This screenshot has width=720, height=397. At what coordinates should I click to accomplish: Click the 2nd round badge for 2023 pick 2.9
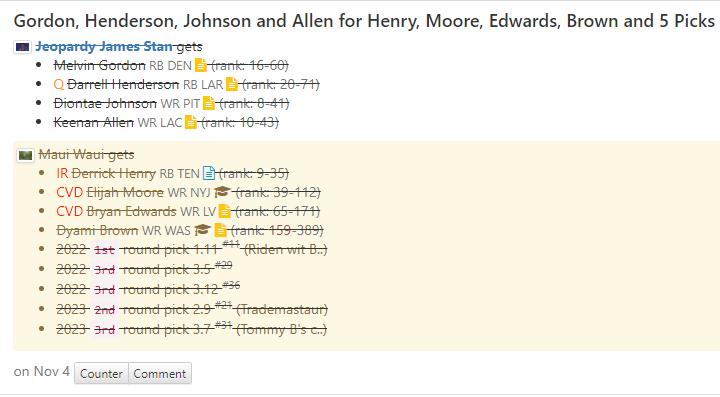[x=104, y=310]
